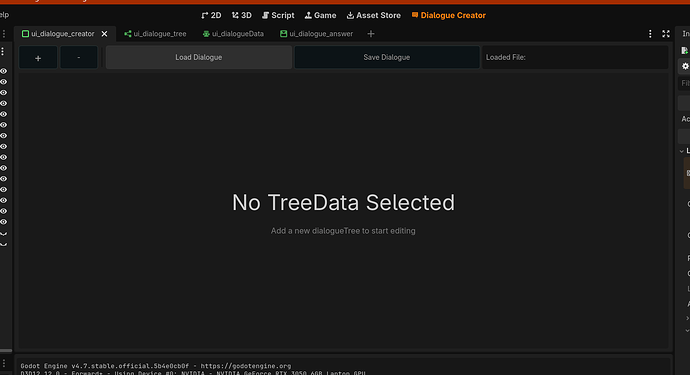The width and height of the screenshot is (690, 375).
Task: Collapse the Inspector section with the chevron
Action: (x=682, y=151)
